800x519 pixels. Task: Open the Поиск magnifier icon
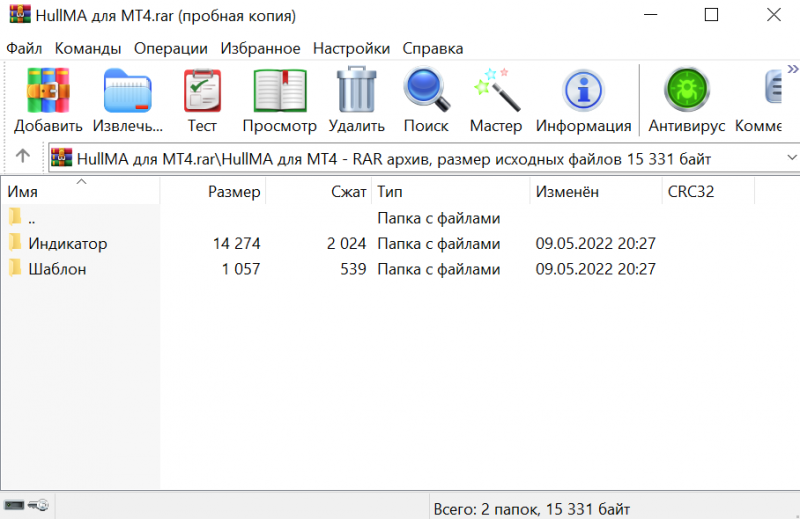(427, 89)
